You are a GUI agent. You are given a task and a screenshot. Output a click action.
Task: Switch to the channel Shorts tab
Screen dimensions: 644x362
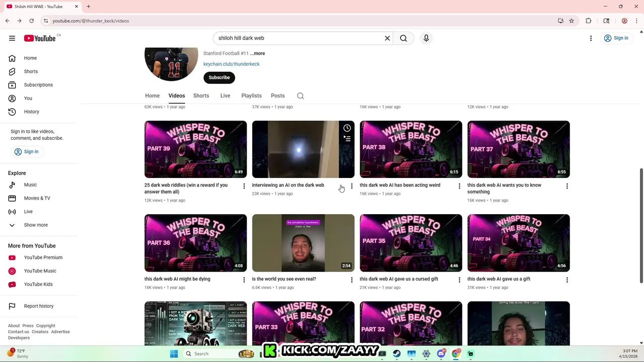tap(201, 96)
